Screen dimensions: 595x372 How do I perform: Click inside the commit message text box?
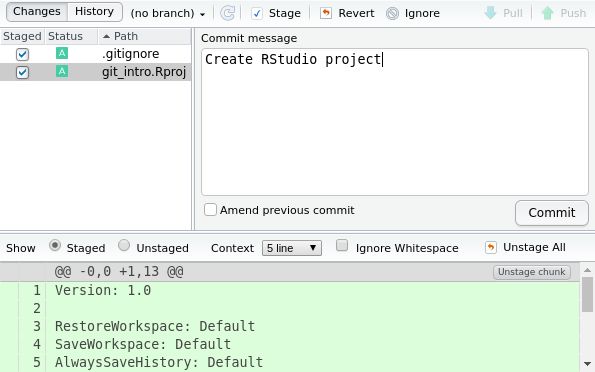coord(395,121)
